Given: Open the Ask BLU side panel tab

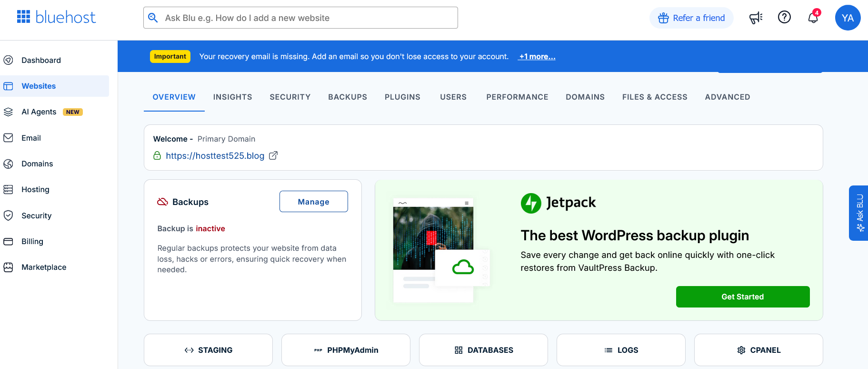Looking at the screenshot, I should click(x=858, y=213).
